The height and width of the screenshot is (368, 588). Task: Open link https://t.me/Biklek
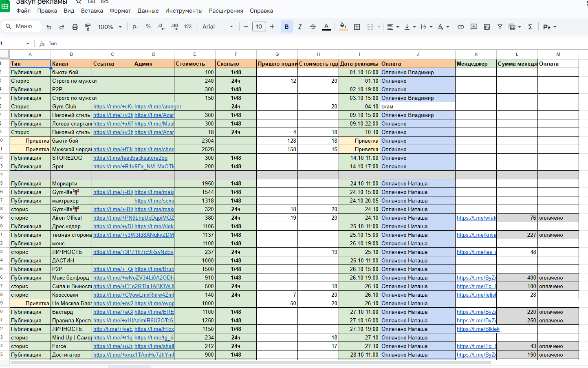pyautogui.click(x=478, y=329)
